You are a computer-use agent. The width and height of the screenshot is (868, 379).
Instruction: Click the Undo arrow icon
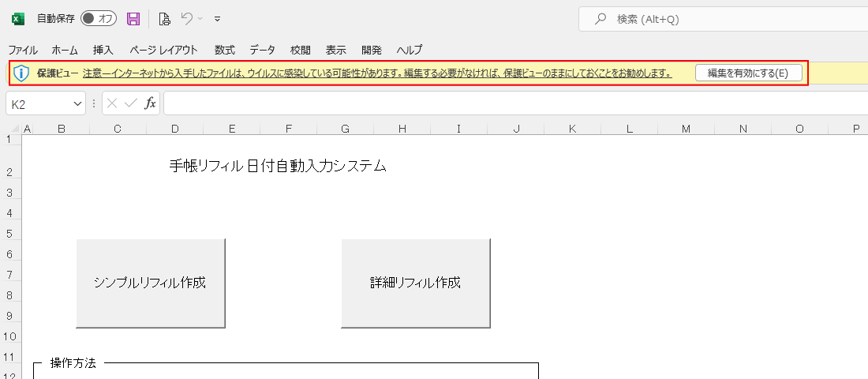tap(186, 19)
